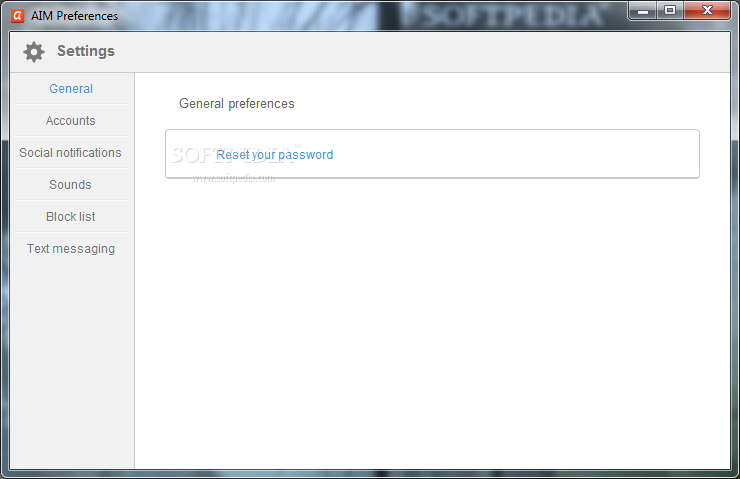Screen dimensions: 740x479
Task: Click the AIM Preferences title text
Action: 75,16
